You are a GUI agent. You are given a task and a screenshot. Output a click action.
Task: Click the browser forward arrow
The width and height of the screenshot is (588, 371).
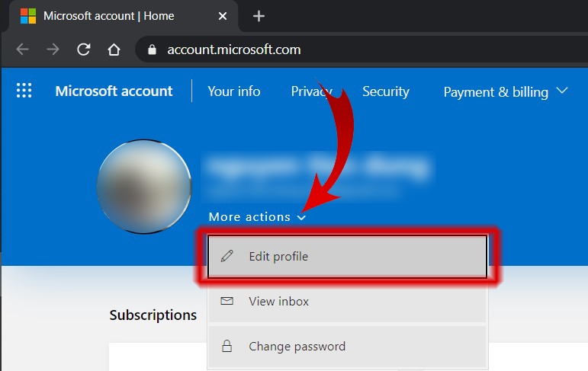pyautogui.click(x=53, y=49)
